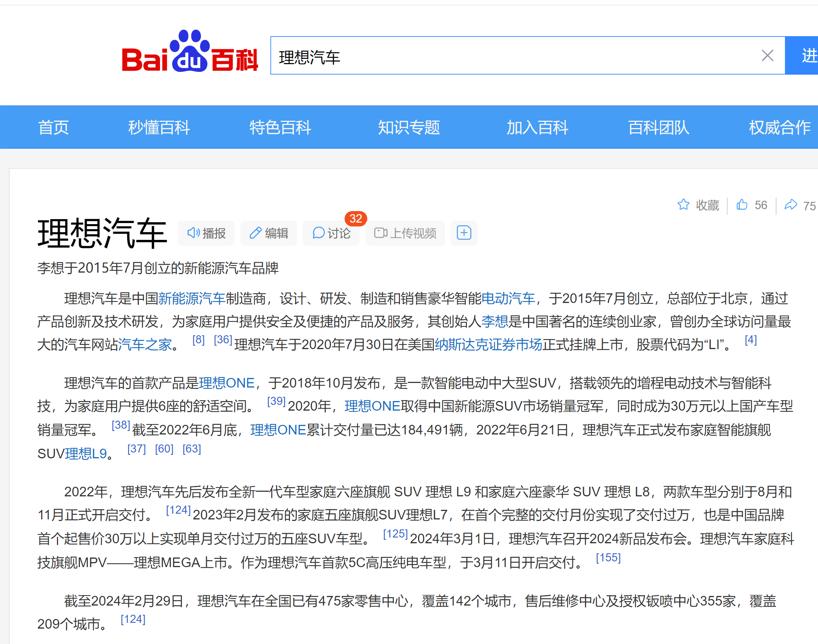Viewport: 818px width, 644px height.
Task: Click reference [63]
Action: (192, 449)
